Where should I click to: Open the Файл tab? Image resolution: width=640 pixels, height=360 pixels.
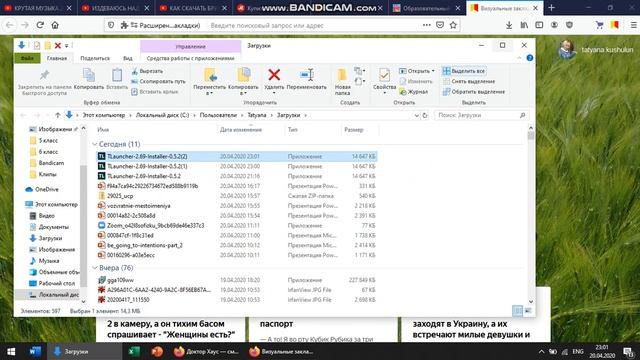[27, 58]
